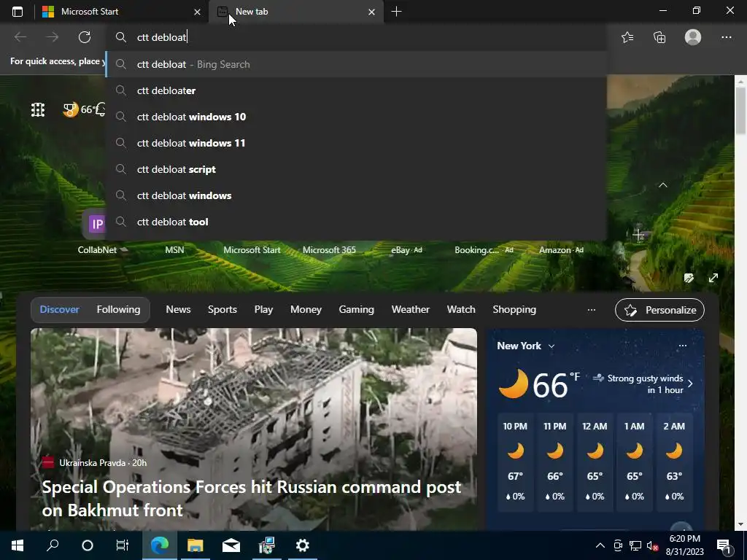Open Settings and more ellipsis menu

click(x=726, y=37)
